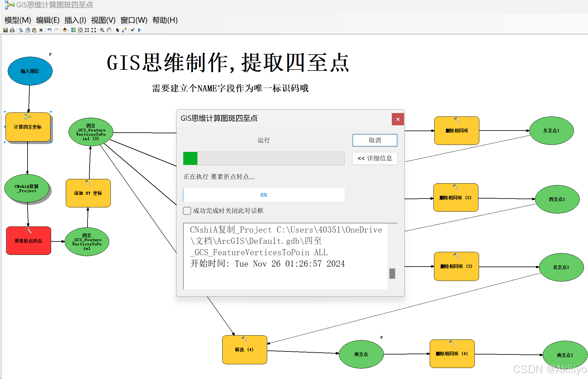
Task: Click the Add Data plus icon
Action: click(x=65, y=30)
